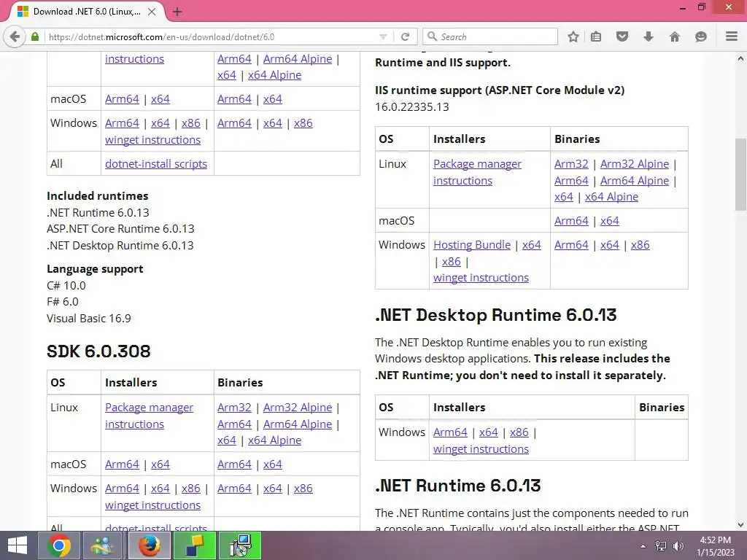747x560 pixels.
Task: Reload the page with the refresh icon
Action: (x=405, y=36)
